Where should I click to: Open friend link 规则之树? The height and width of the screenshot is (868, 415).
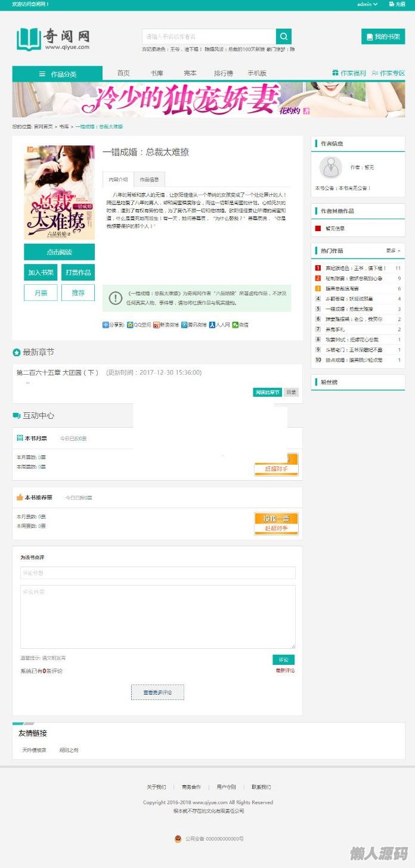pyautogui.click(x=69, y=750)
